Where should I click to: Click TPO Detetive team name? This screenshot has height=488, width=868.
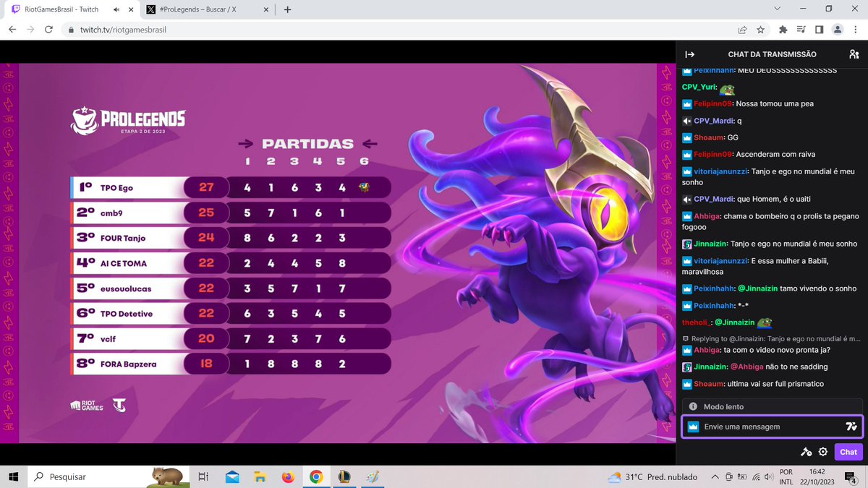127,314
